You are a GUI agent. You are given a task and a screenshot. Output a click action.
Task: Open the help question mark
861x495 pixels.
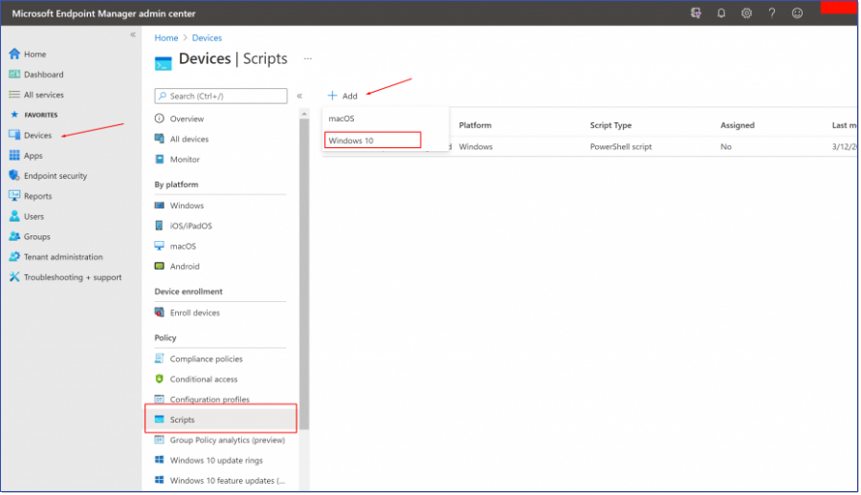(771, 13)
